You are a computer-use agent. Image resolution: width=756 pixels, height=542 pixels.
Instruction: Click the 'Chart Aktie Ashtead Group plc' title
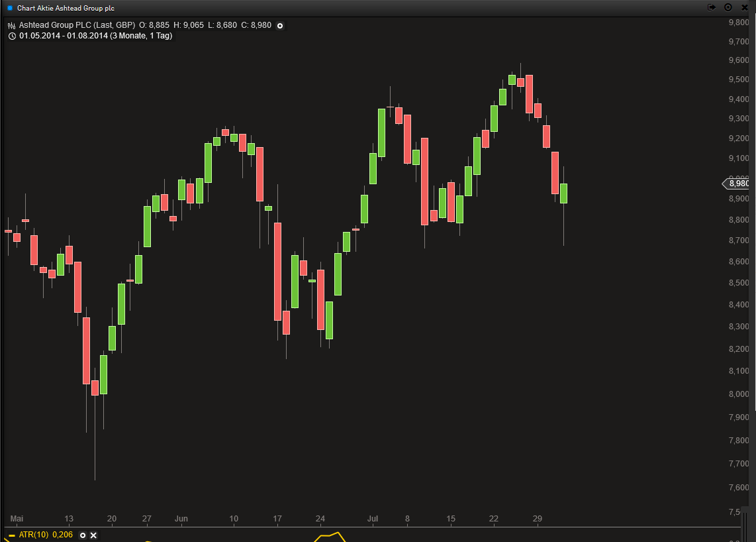tap(66, 8)
